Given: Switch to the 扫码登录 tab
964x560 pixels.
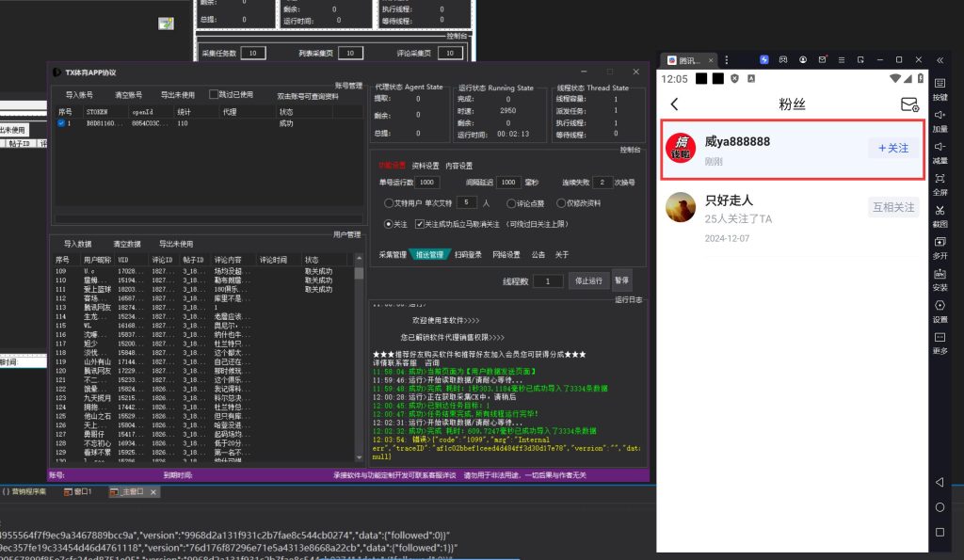Looking at the screenshot, I should [466, 254].
